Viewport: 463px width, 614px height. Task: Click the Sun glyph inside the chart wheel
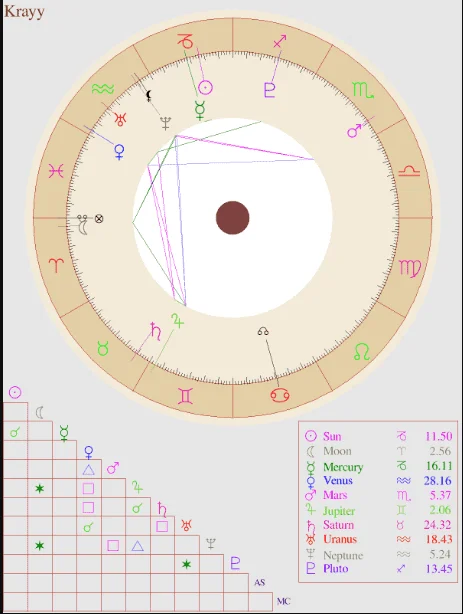point(205,88)
